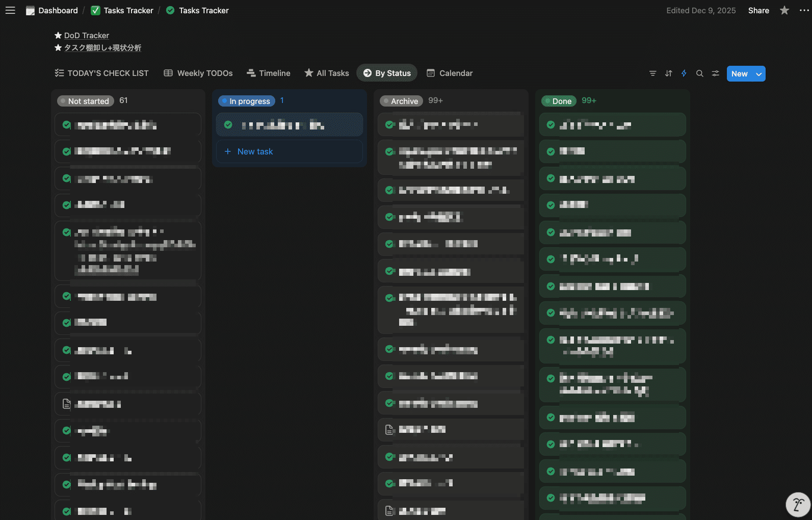Viewport: 812px width, 520px height.
Task: Click the Share button
Action: tap(758, 10)
